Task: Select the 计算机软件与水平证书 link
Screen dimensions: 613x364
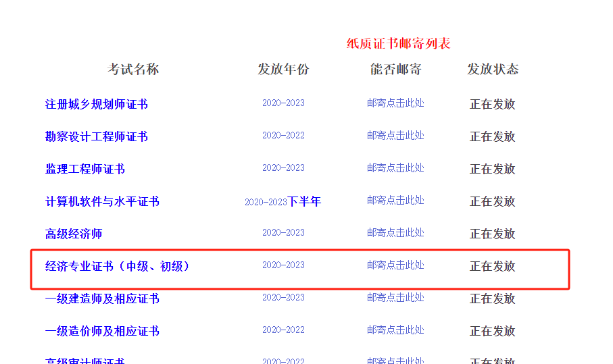Action: [102, 201]
